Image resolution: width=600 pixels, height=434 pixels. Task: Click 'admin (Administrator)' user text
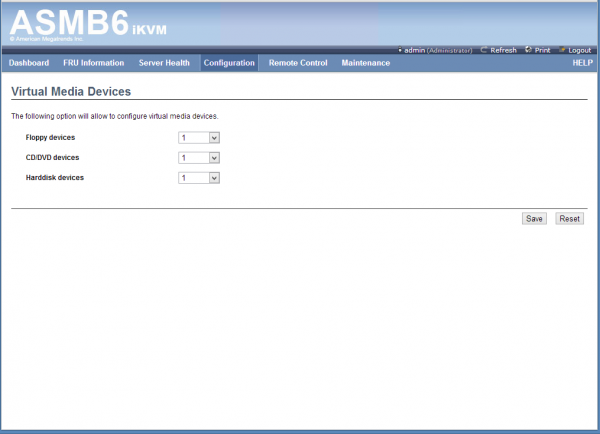[x=439, y=50]
